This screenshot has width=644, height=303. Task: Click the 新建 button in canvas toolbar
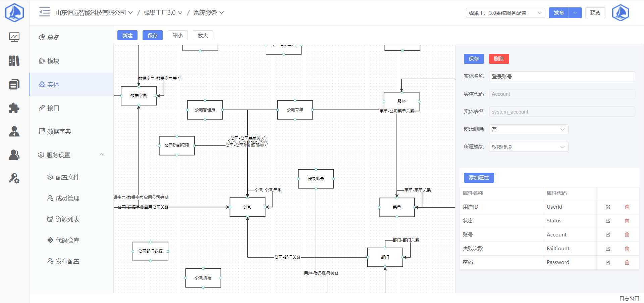pyautogui.click(x=127, y=35)
